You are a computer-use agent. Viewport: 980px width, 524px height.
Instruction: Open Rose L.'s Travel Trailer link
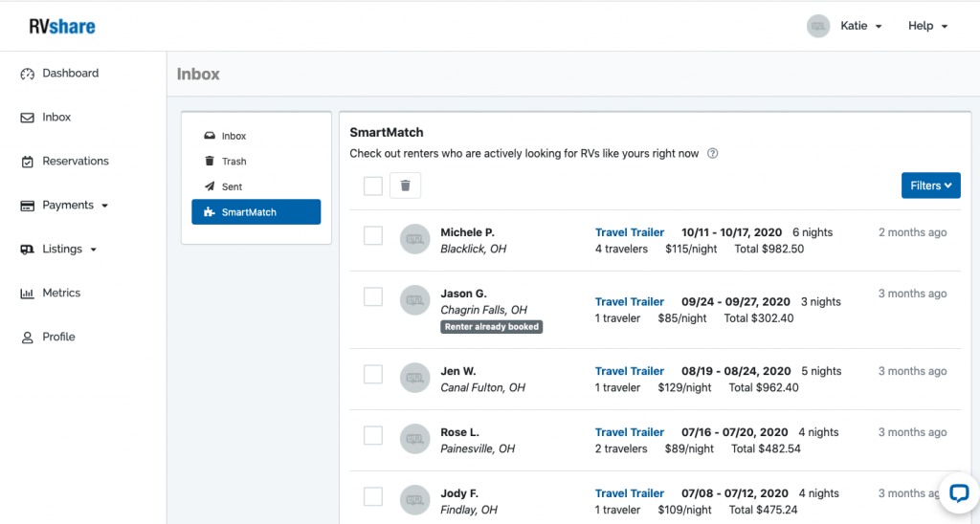click(630, 432)
